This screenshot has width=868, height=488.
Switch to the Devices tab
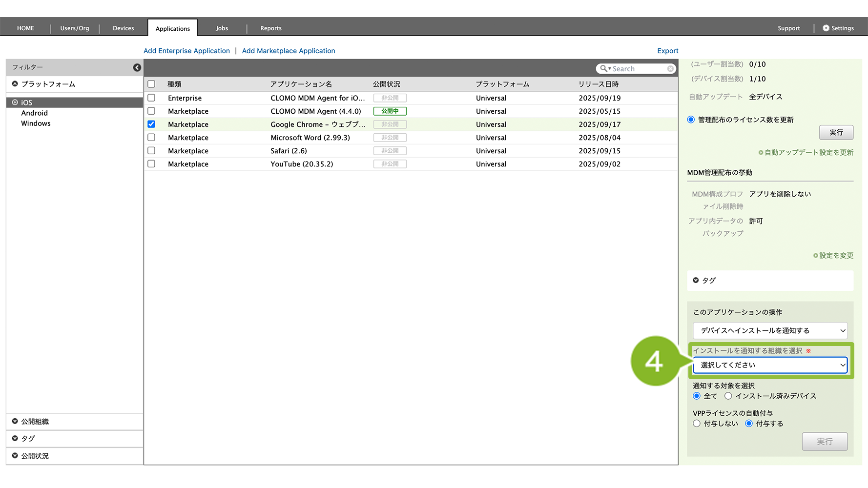[x=123, y=28]
